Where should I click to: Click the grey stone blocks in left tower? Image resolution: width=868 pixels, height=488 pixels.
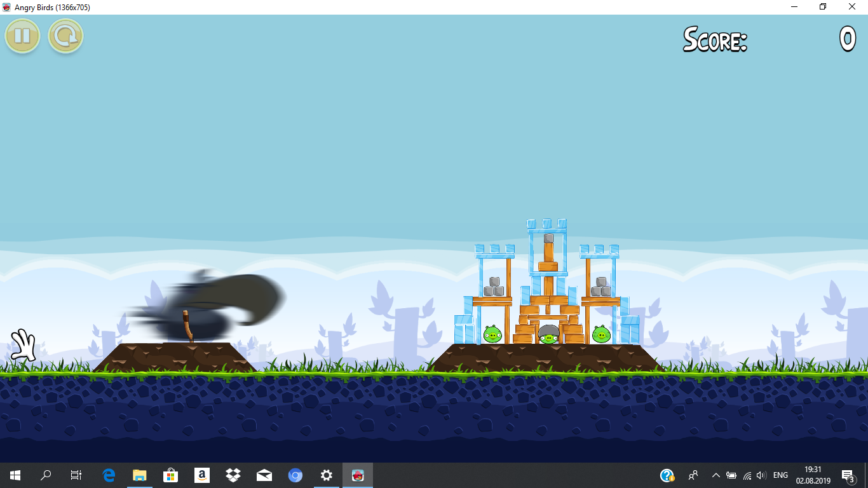point(494,287)
